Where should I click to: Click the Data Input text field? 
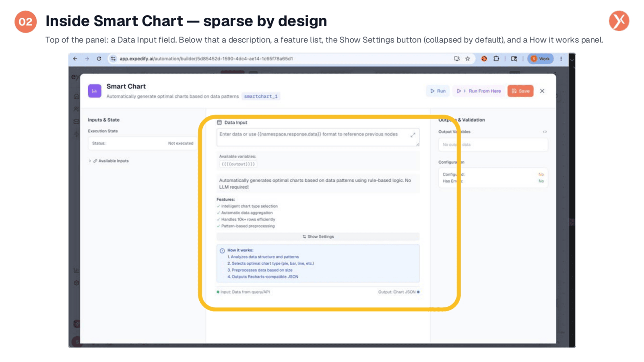pos(318,137)
